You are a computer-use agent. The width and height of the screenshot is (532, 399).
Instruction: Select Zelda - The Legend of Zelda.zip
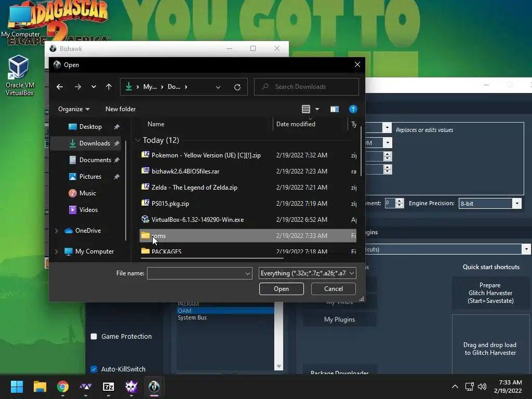click(248, 187)
